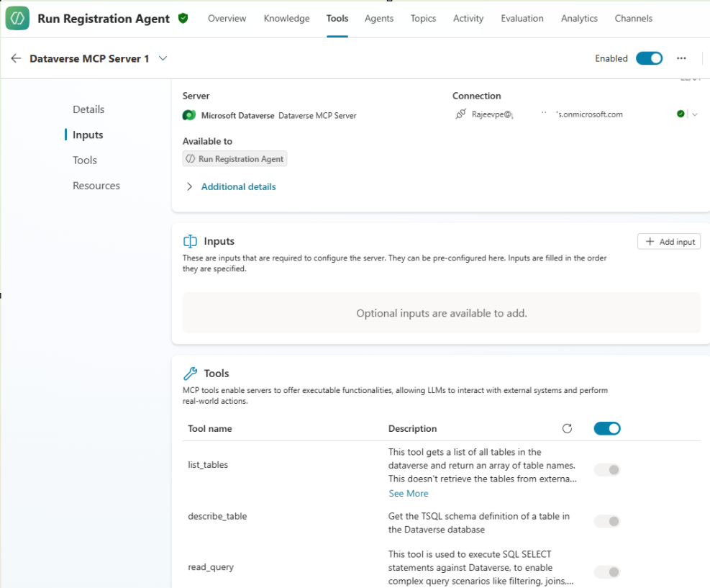Click See More under list_tables description

coord(408,493)
